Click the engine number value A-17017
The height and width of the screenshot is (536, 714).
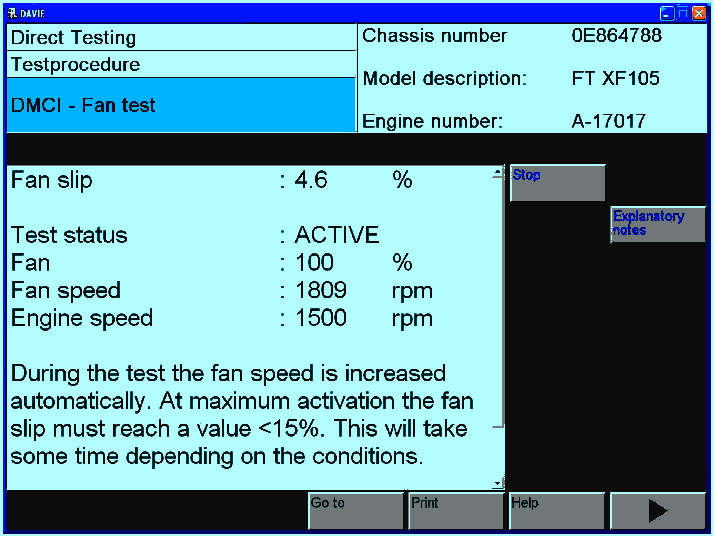click(x=609, y=121)
